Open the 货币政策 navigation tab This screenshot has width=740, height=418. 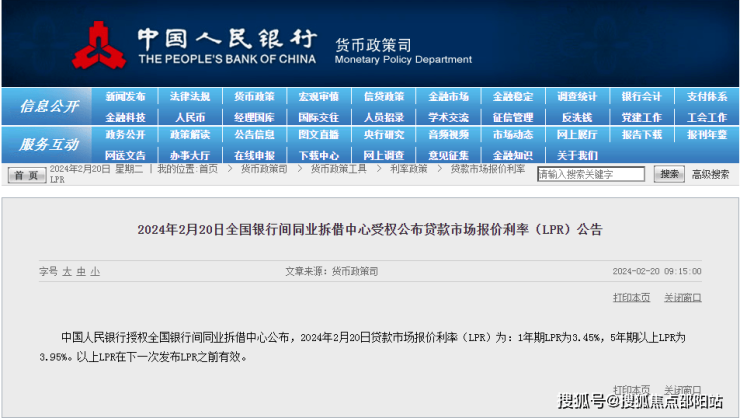pyautogui.click(x=254, y=97)
